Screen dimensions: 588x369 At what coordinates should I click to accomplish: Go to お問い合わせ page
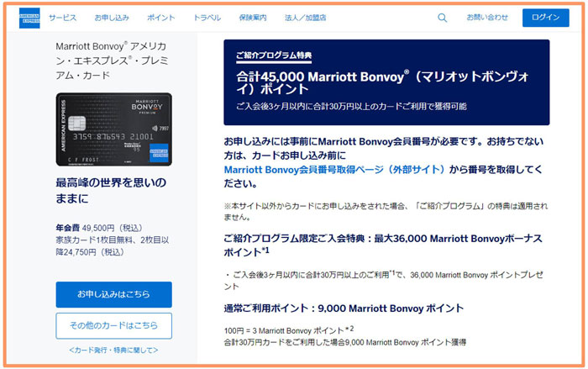(x=487, y=18)
